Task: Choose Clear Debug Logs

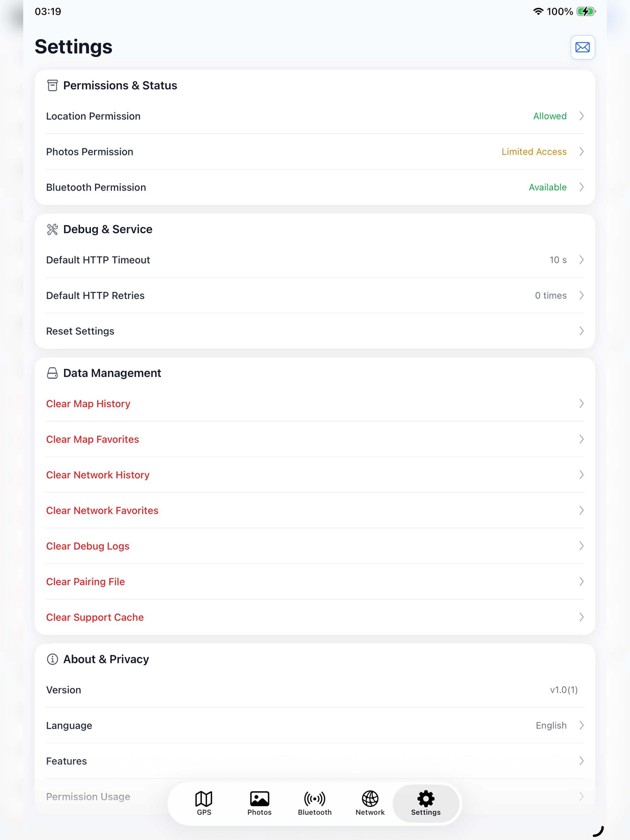Action: (315, 546)
